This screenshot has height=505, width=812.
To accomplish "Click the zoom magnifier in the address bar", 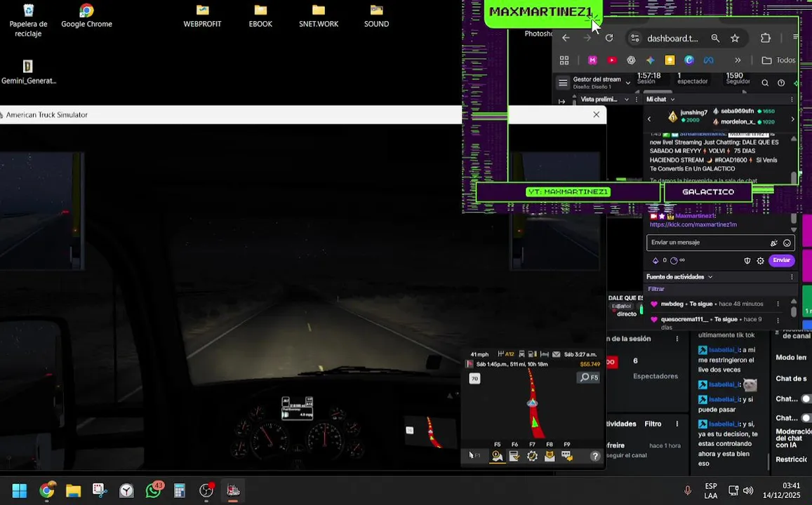I will click(x=715, y=38).
